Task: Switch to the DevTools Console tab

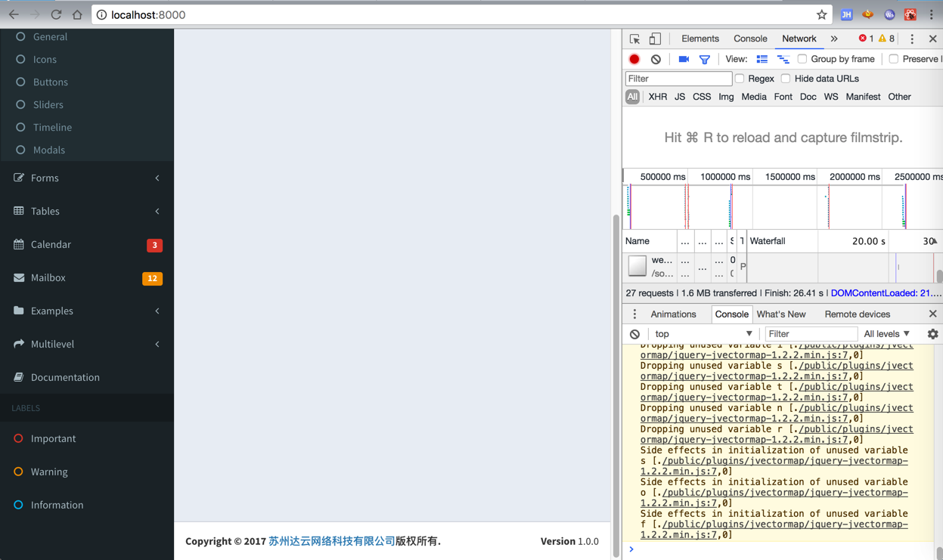Action: [750, 39]
